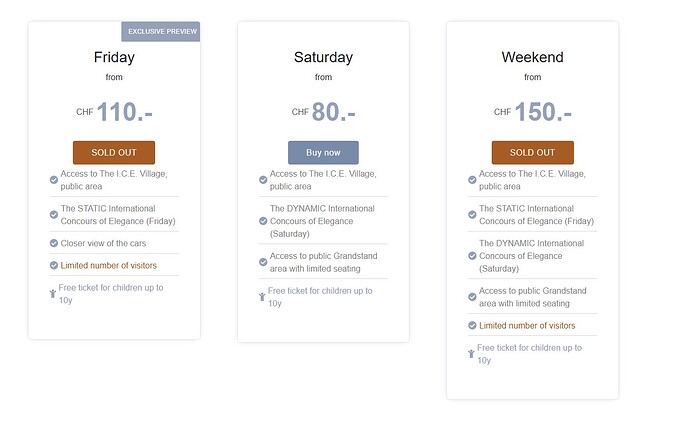Click Saturday's public Grandstand access checkmark icon

[263, 262]
